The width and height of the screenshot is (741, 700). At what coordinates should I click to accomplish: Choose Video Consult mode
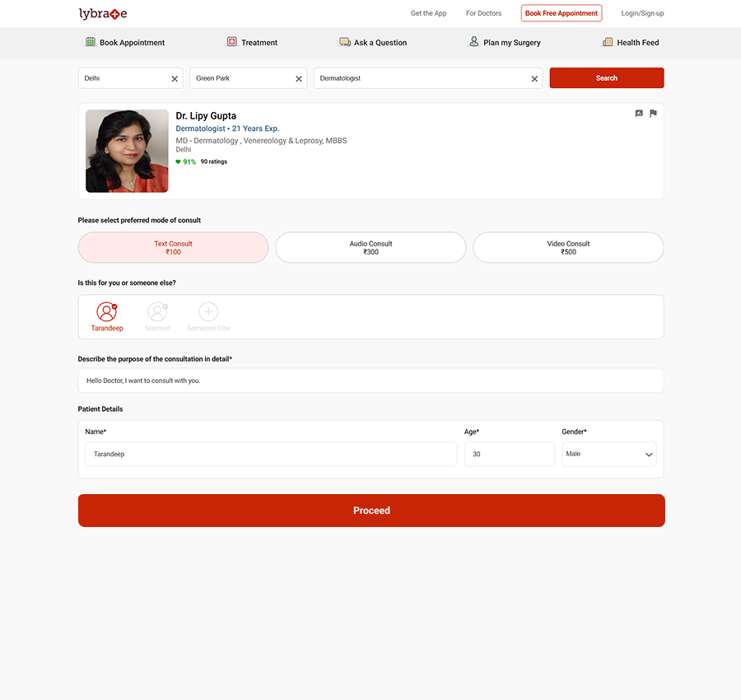click(568, 247)
